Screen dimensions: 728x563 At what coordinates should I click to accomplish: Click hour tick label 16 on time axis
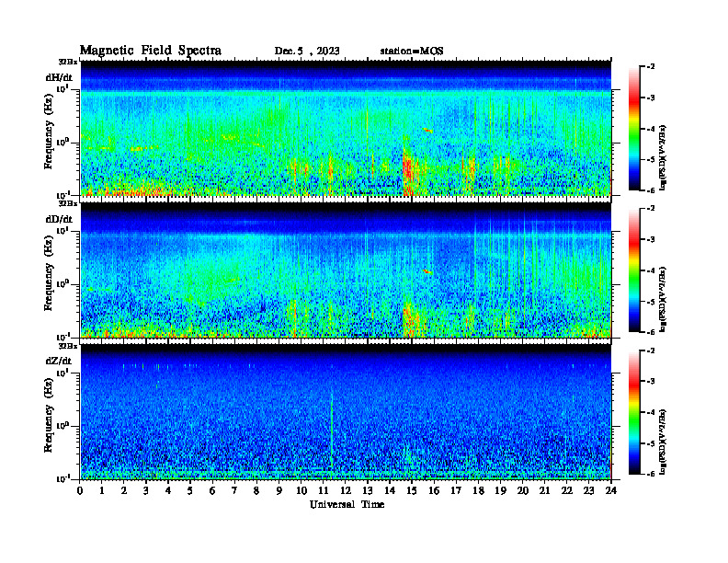click(434, 491)
